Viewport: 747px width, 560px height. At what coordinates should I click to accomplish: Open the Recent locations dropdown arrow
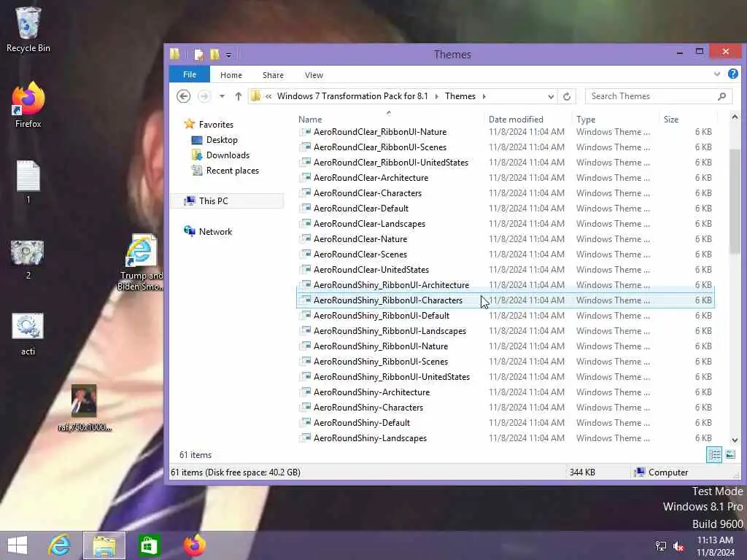222,96
